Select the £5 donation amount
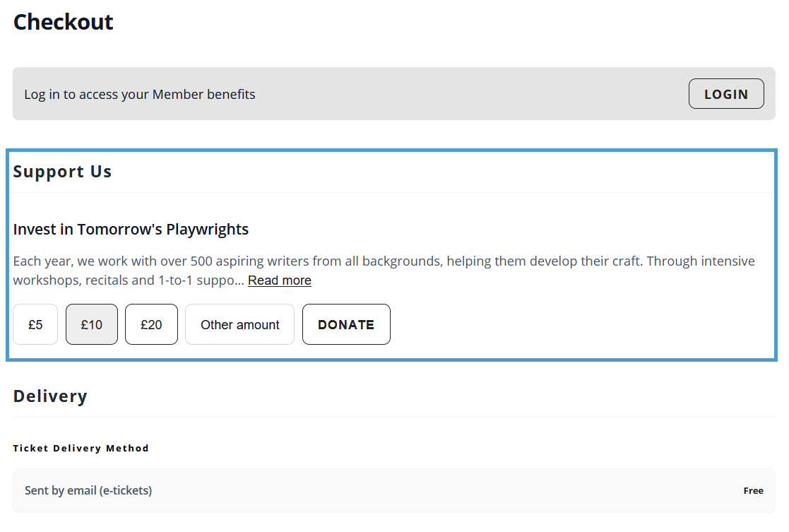Image resolution: width=789 pixels, height=532 pixels. (35, 324)
